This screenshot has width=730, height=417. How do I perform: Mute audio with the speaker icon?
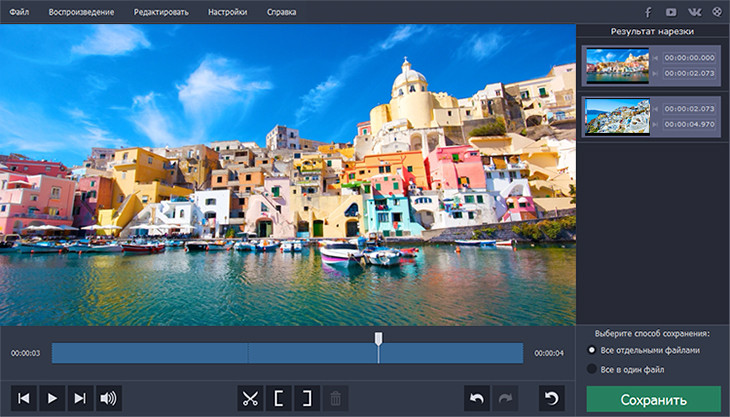click(108, 398)
